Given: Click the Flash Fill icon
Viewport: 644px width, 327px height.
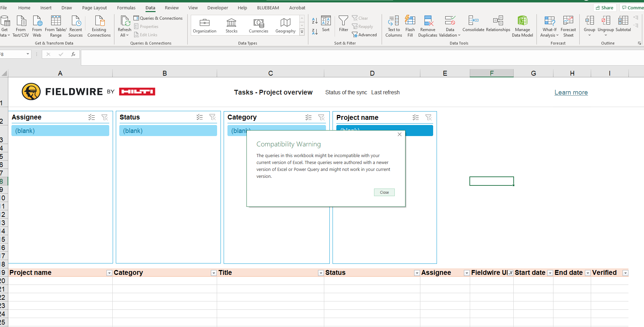Looking at the screenshot, I should (410, 21).
